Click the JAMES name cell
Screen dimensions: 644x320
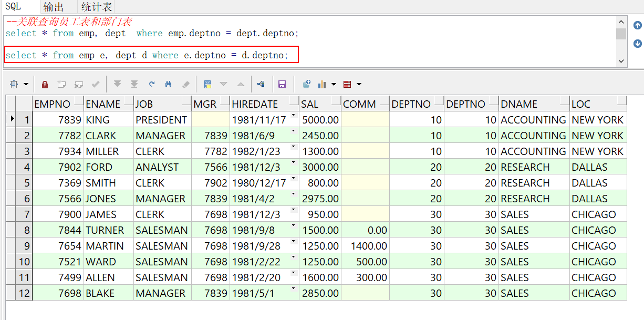click(108, 214)
